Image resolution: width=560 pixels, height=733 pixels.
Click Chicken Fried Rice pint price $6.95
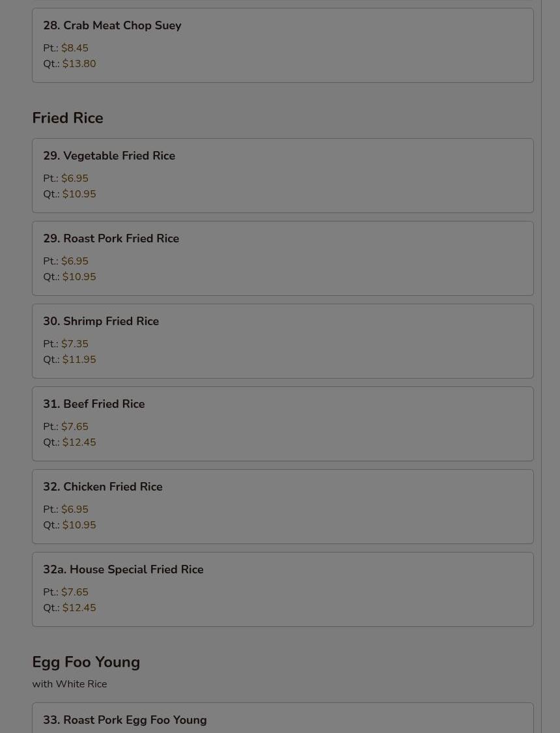[x=75, y=509]
